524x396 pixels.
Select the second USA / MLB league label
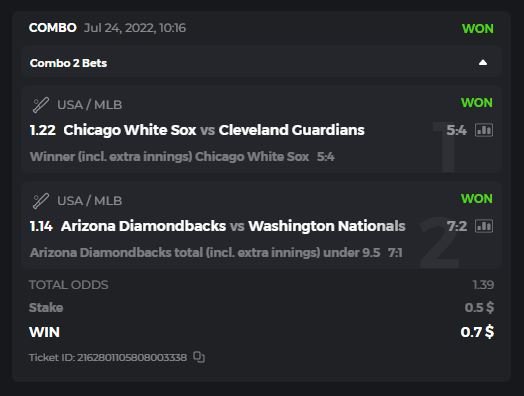pos(90,201)
